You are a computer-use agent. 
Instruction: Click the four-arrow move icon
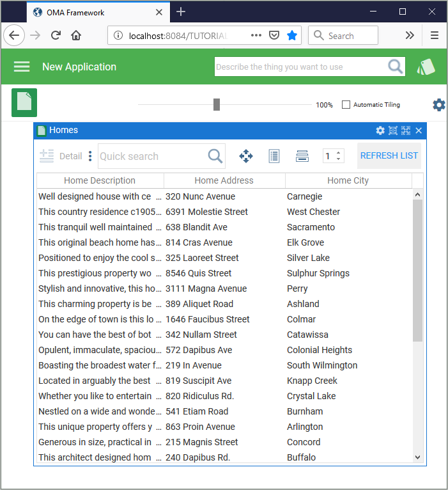246,156
